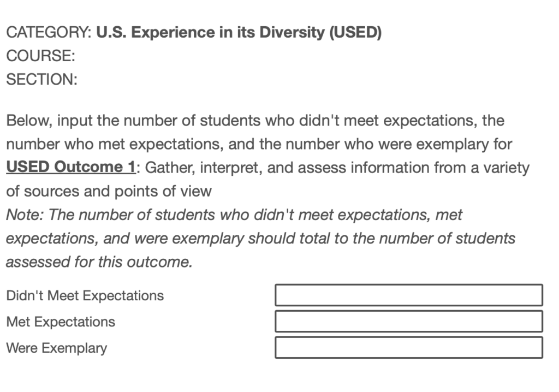This screenshot has height=392, width=559.
Task: Click the "of sources and points of view" text
Action: (109, 191)
